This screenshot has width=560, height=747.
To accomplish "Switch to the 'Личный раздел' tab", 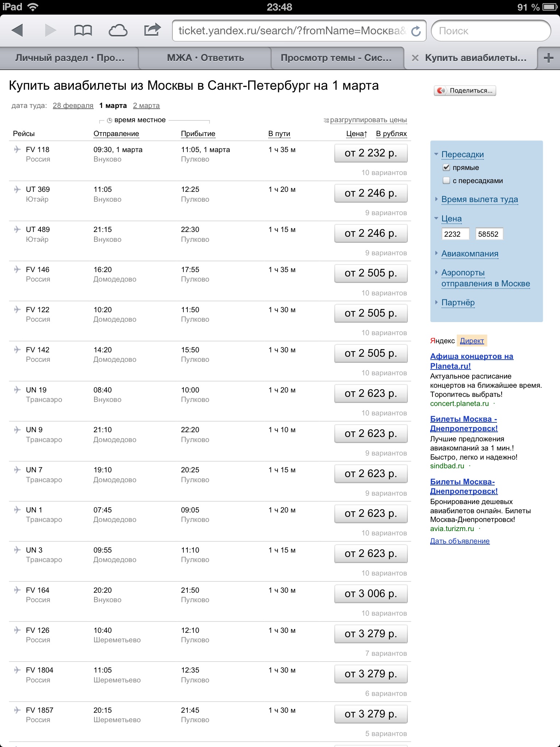I will point(70,58).
